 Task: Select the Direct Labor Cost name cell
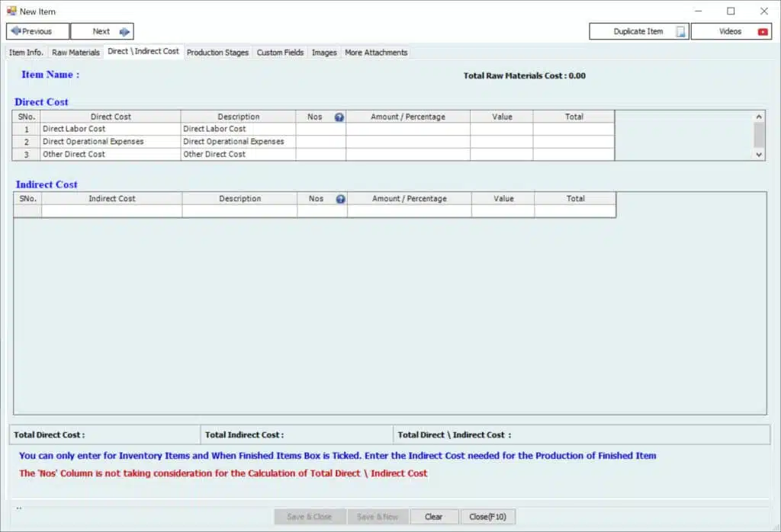click(111, 129)
